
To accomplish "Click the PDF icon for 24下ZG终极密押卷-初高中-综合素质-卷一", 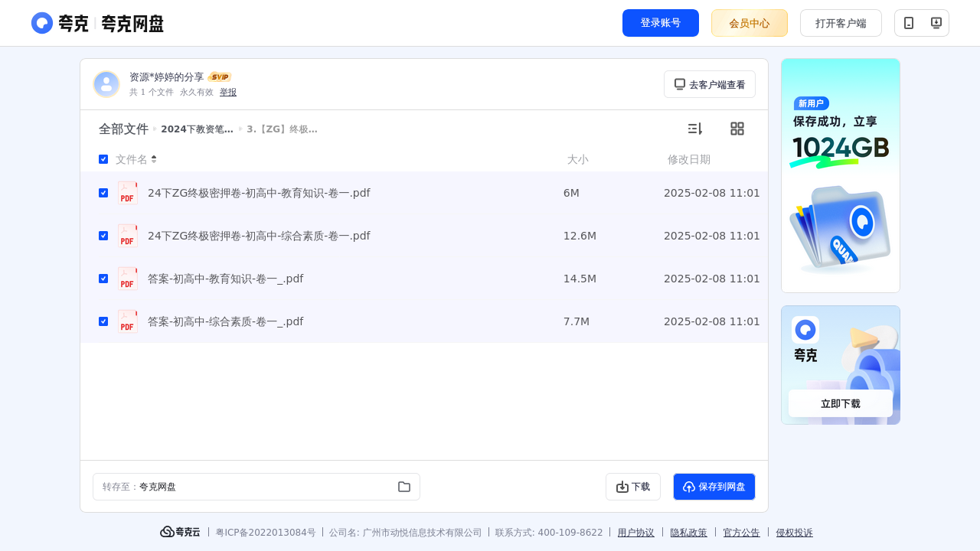I will click(128, 236).
